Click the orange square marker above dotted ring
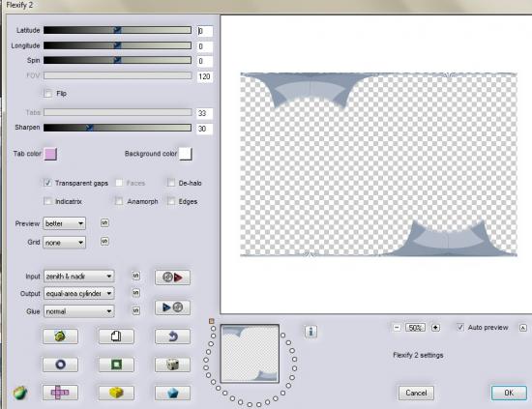532x409 pixels. pyautogui.click(x=212, y=321)
